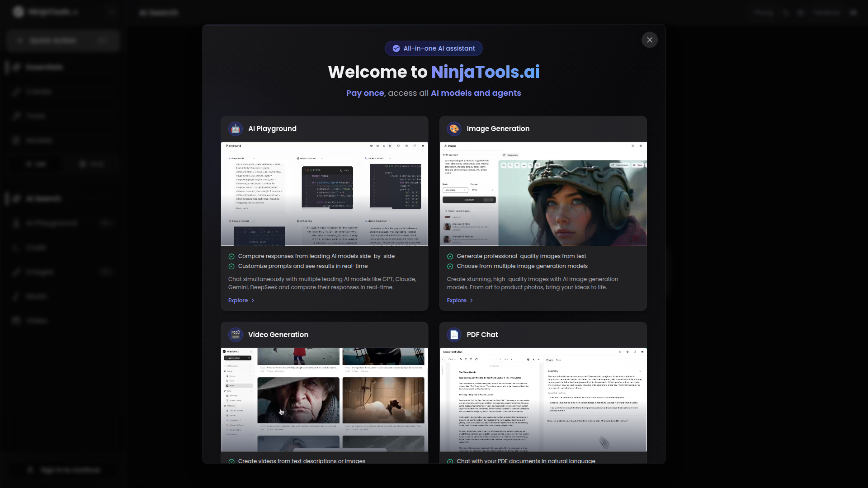868x488 pixels.
Task: Click 'Customize prompts and see results in real-time'
Action: 302,266
